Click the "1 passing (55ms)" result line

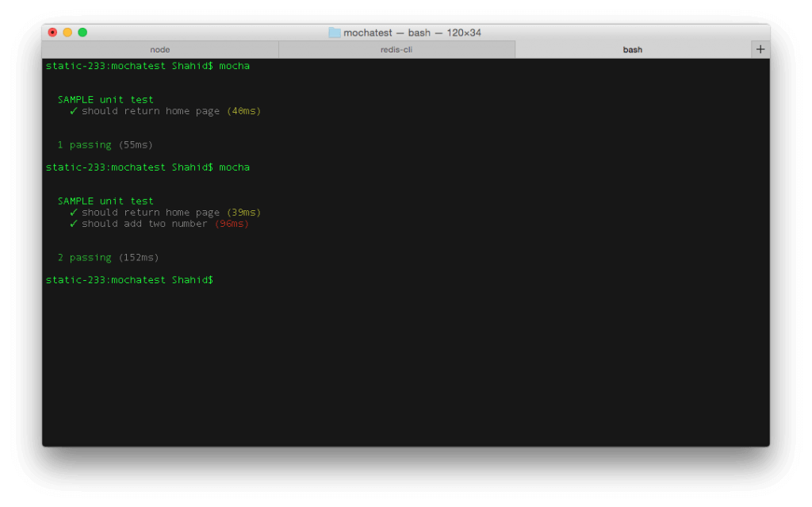[x=103, y=144]
